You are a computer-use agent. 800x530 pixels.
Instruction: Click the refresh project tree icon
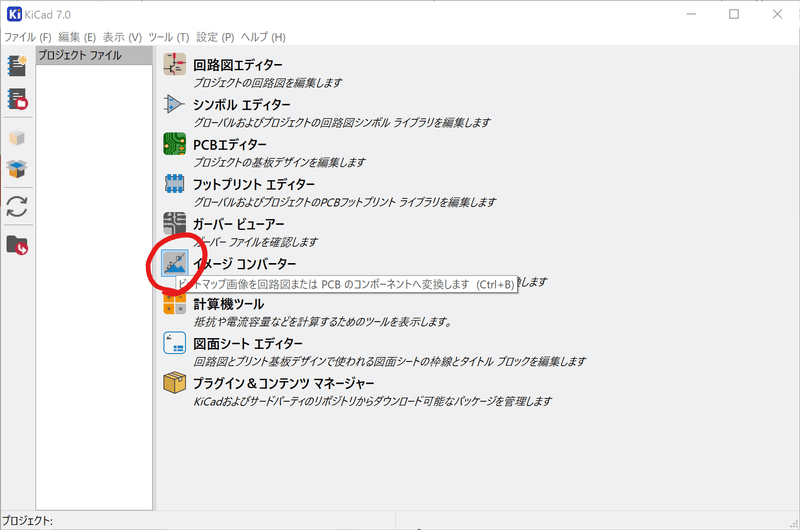point(17,207)
